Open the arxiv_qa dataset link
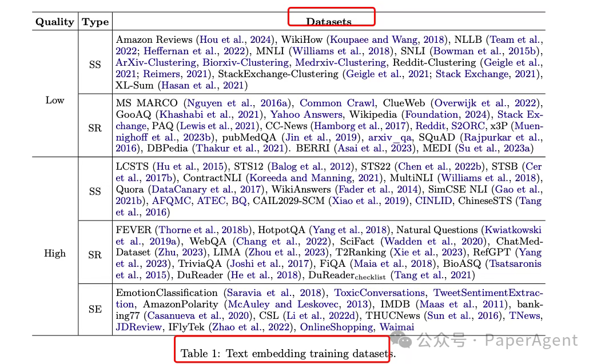Screen dimensions: 597x364 [x=390, y=137]
